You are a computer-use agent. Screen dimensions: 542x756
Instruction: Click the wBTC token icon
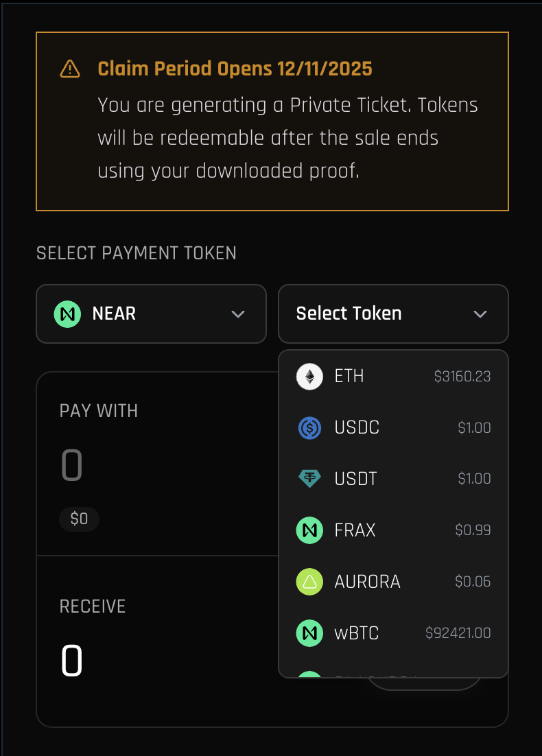(x=309, y=633)
